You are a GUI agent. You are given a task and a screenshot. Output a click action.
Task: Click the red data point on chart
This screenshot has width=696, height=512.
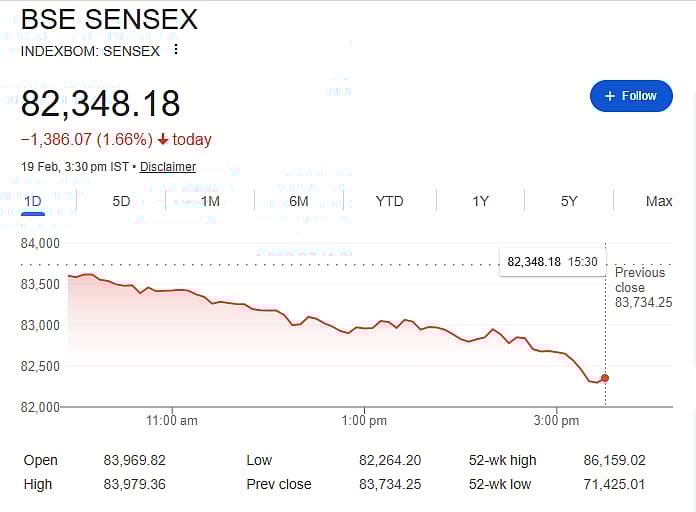coord(604,378)
